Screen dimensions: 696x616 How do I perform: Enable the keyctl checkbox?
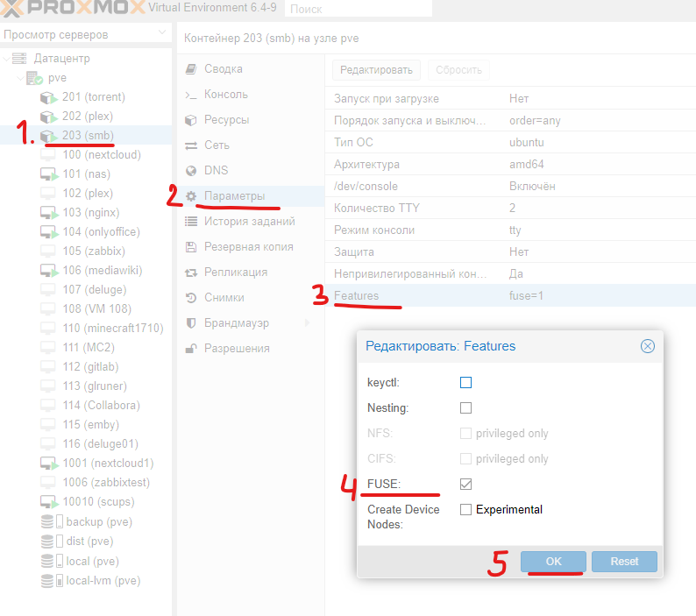pyautogui.click(x=465, y=383)
